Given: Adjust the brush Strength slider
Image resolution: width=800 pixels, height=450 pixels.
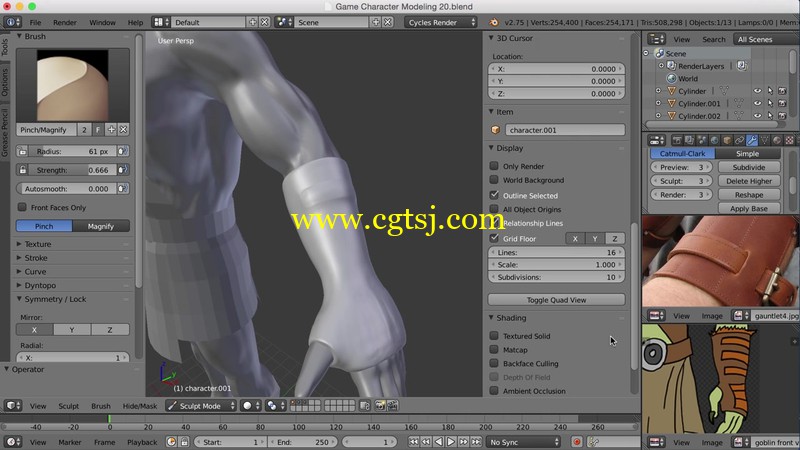Looking at the screenshot, I should point(72,170).
